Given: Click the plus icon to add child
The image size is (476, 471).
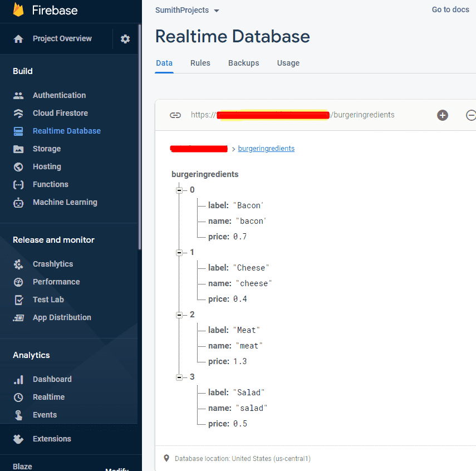Looking at the screenshot, I should 442,115.
